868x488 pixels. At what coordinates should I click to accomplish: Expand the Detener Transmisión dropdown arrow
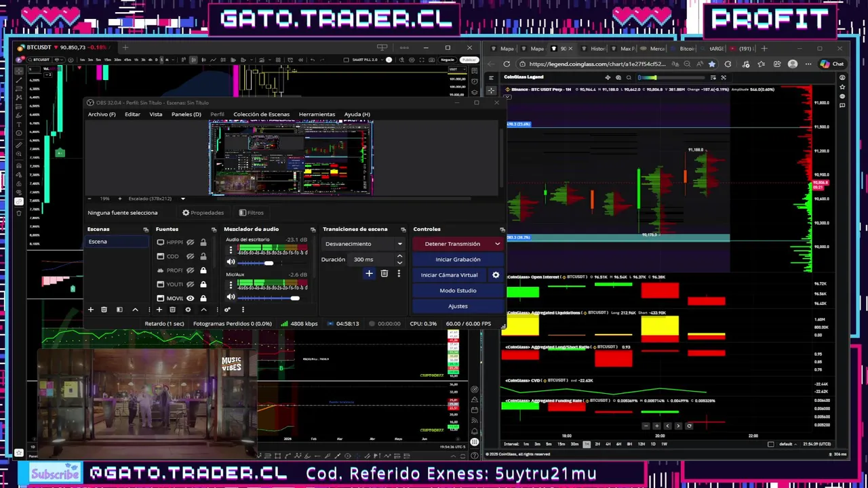498,244
